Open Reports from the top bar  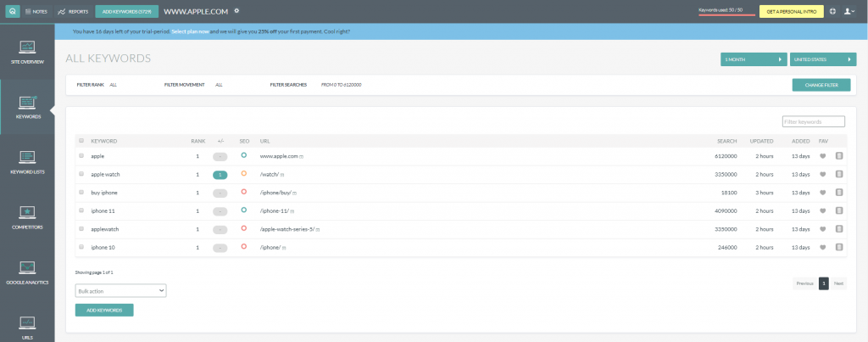coord(73,11)
